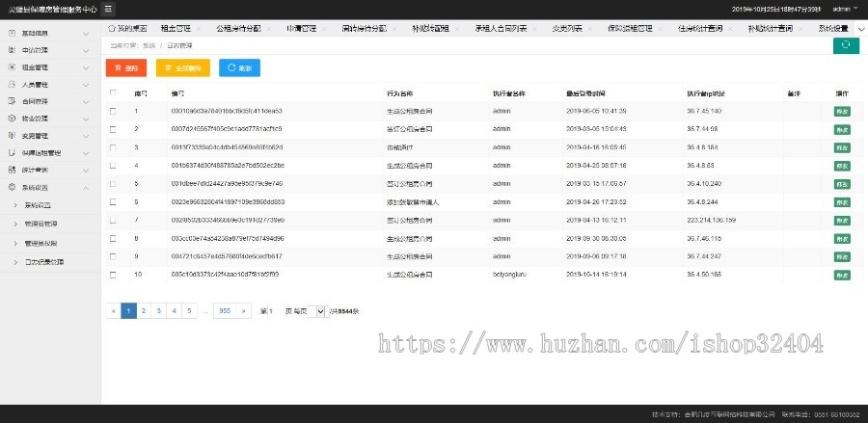
Task: Click executor name bolyongluru in row 10
Action: point(510,275)
